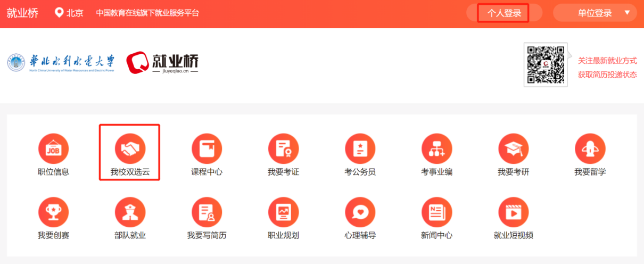The height and width of the screenshot is (264, 644).
Task: Open the 课程中心 book icon
Action: [207, 149]
